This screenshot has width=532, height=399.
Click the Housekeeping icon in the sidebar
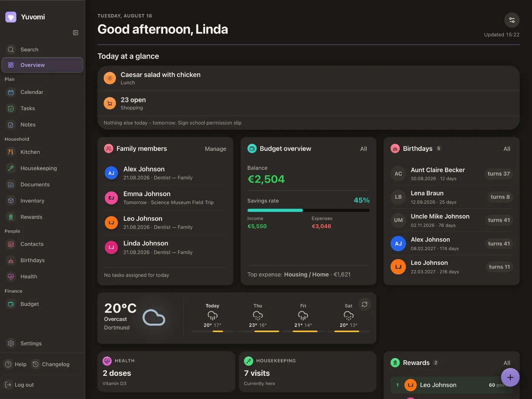pyautogui.click(x=11, y=168)
